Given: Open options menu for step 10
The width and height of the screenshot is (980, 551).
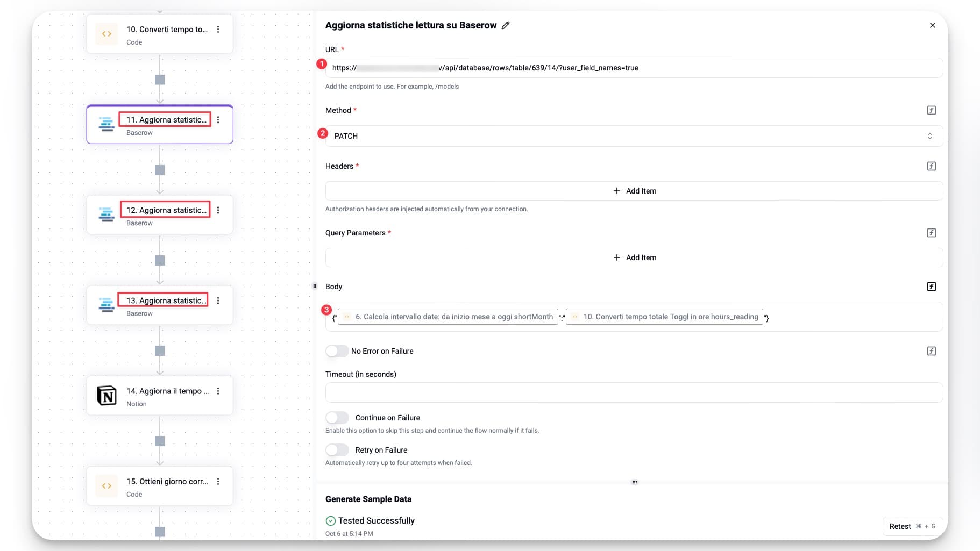Looking at the screenshot, I should (218, 30).
